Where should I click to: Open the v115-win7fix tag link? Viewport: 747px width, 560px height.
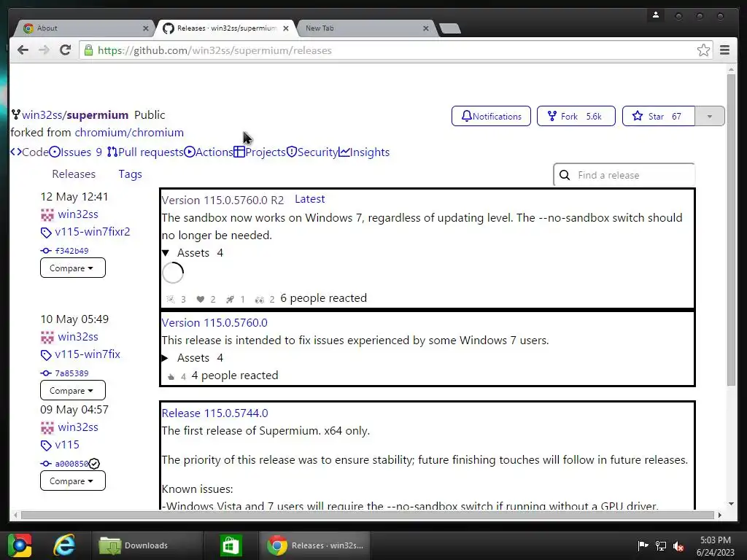(88, 354)
